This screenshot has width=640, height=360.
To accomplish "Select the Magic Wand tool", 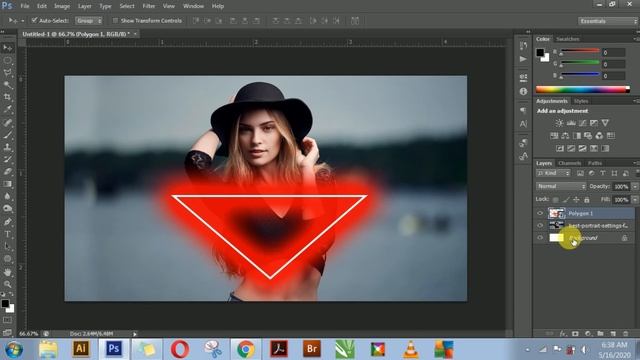I will point(7,85).
